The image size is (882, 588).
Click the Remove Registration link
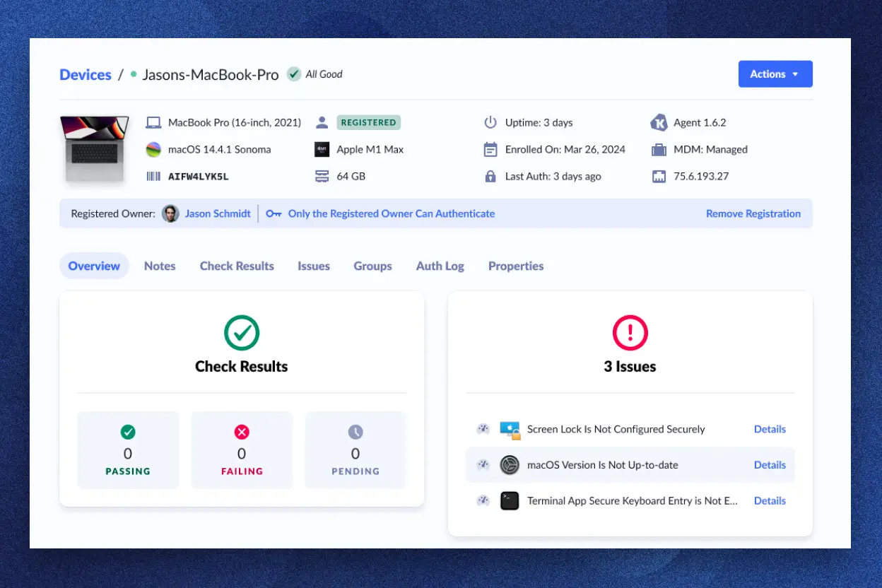pyautogui.click(x=753, y=213)
